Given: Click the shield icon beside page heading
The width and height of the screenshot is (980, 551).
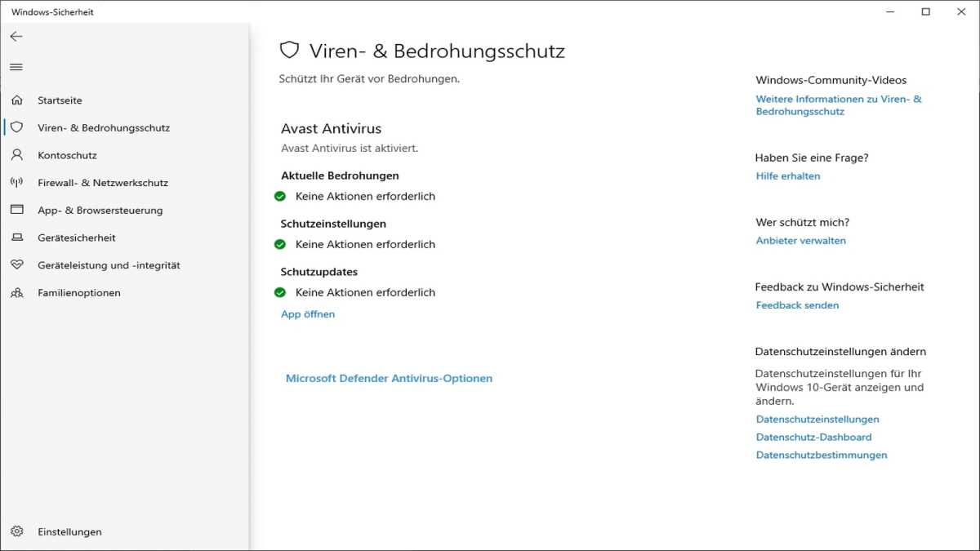Looking at the screenshot, I should click(x=290, y=51).
